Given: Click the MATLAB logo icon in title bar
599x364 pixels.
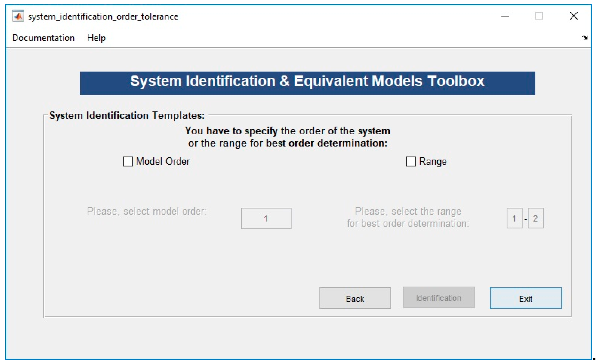Looking at the screenshot, I should 18,16.
